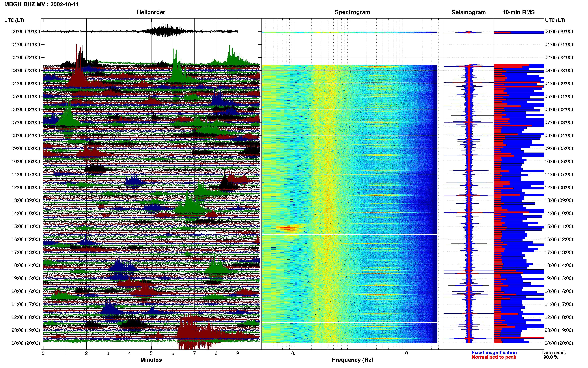Screen dimensions: 588x368
Task: Select the 'Helicorder' panel heading
Action: tap(151, 12)
